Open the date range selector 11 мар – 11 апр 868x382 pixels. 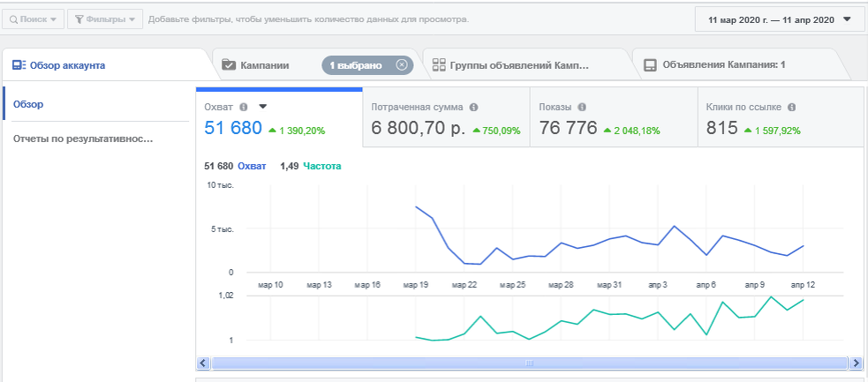click(779, 19)
